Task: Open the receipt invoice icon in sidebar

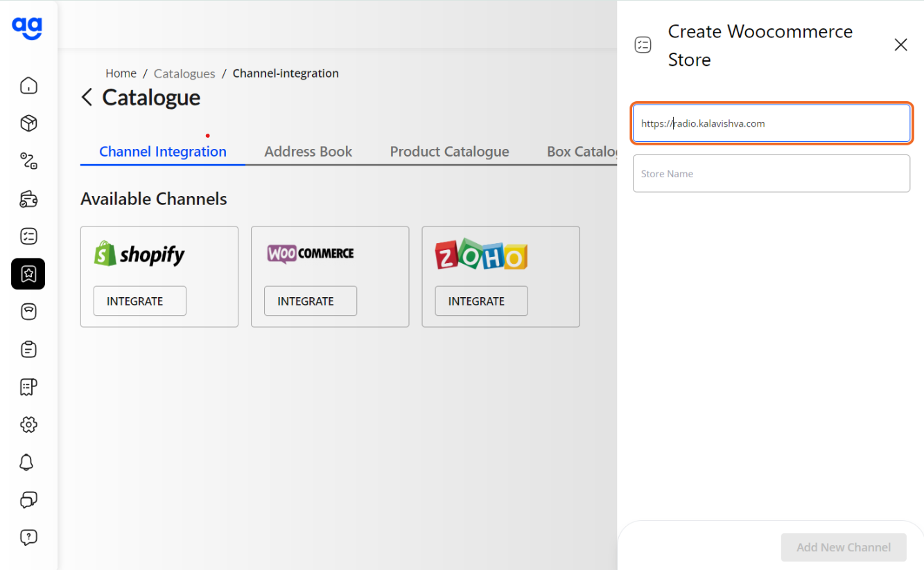Action: [x=28, y=386]
